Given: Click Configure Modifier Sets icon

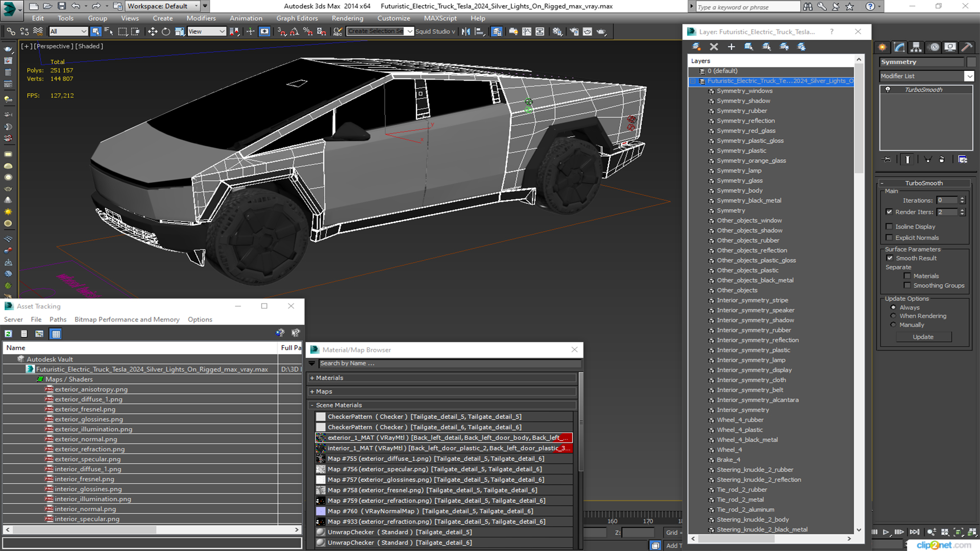Looking at the screenshot, I should pos(963,159).
